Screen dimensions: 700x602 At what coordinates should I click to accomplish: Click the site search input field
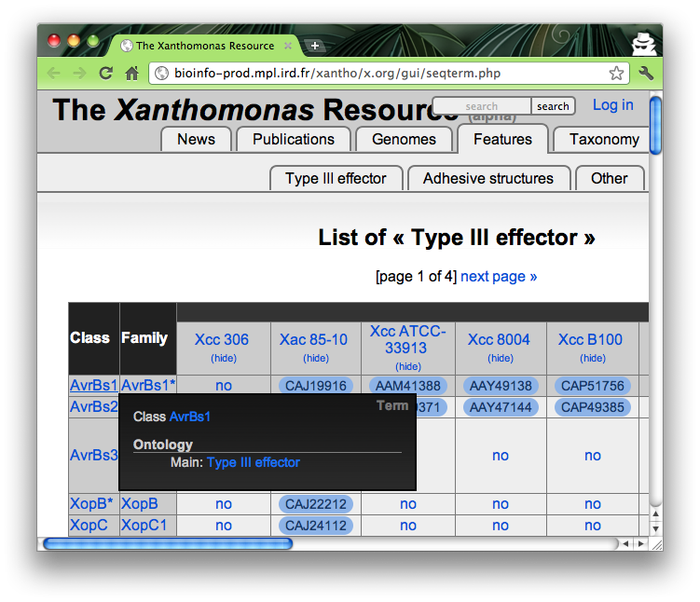pyautogui.click(x=482, y=106)
